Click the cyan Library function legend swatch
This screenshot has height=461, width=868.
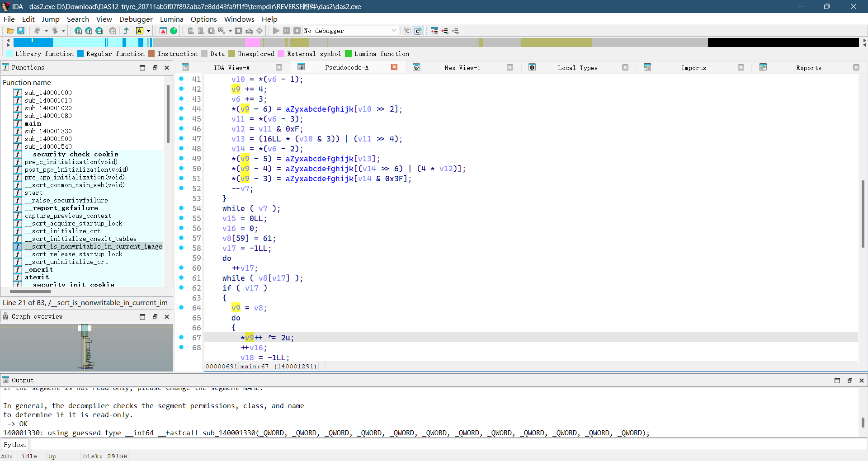9,54
